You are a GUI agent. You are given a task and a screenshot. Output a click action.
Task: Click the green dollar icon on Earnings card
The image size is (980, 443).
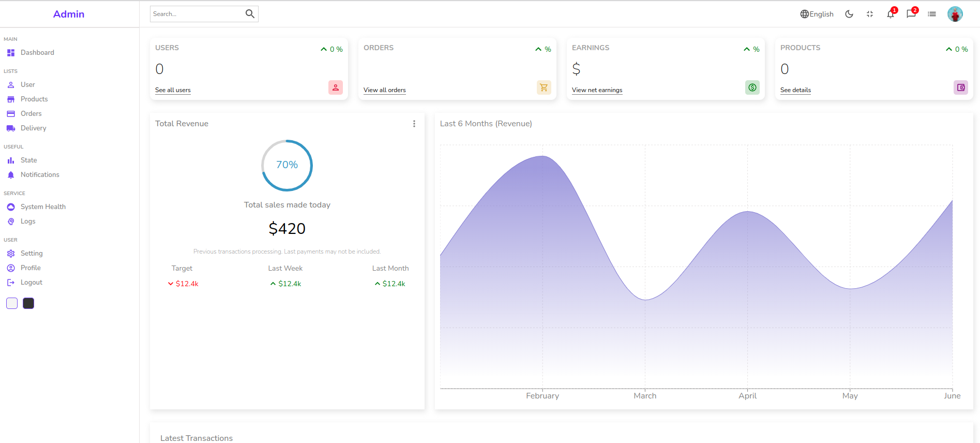752,87
